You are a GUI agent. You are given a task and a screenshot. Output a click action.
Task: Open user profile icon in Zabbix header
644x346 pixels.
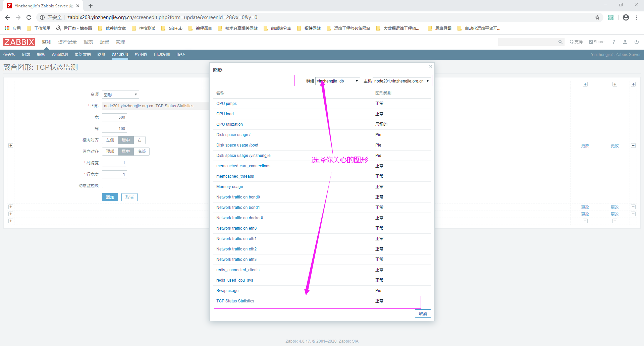[x=625, y=42]
